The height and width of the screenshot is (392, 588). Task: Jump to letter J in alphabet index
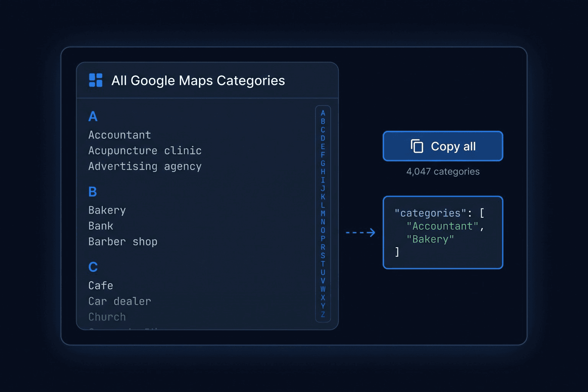coord(323,188)
